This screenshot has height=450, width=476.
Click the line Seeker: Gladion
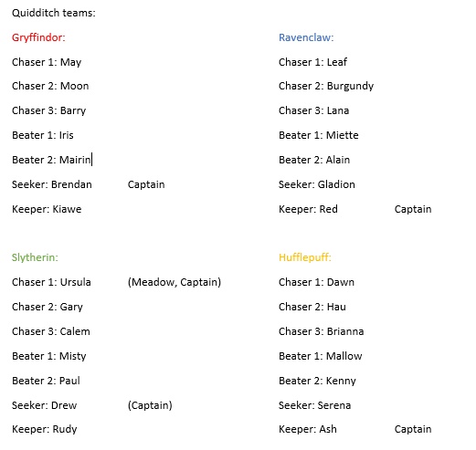[x=317, y=184]
